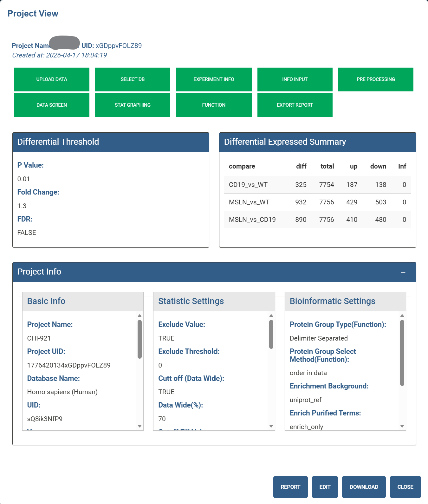
Task: Click Data Wide(%) value 70
Action: 162,419
